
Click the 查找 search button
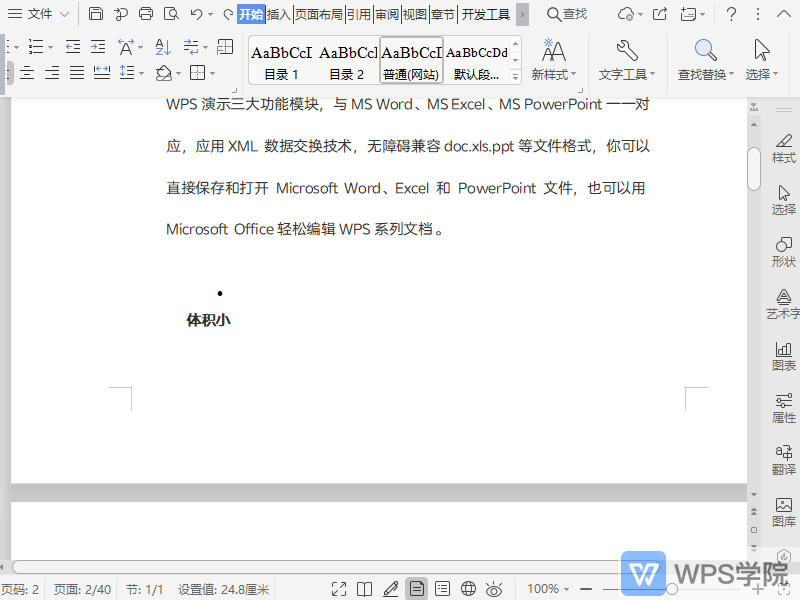click(x=567, y=14)
